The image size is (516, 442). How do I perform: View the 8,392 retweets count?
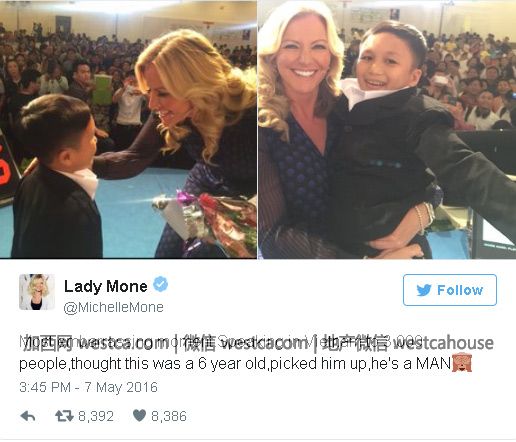coord(96,416)
